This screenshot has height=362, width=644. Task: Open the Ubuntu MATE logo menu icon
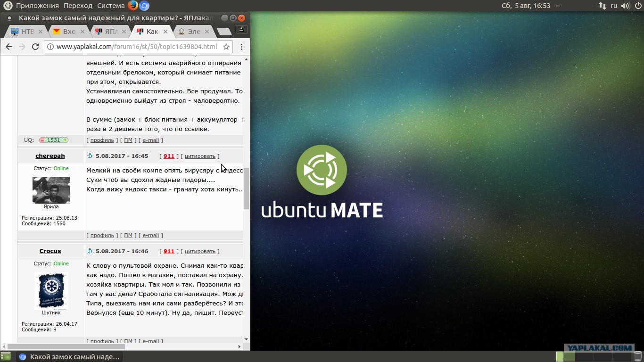[8, 6]
